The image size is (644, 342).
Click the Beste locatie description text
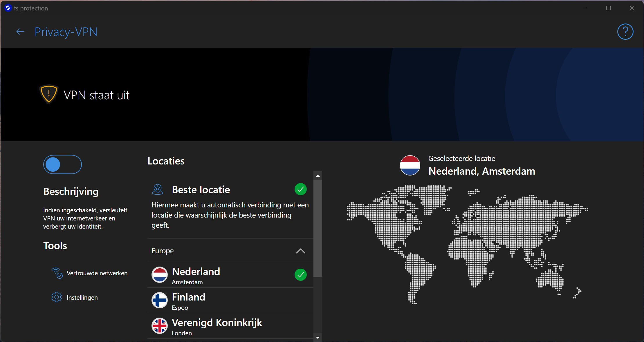pyautogui.click(x=230, y=215)
